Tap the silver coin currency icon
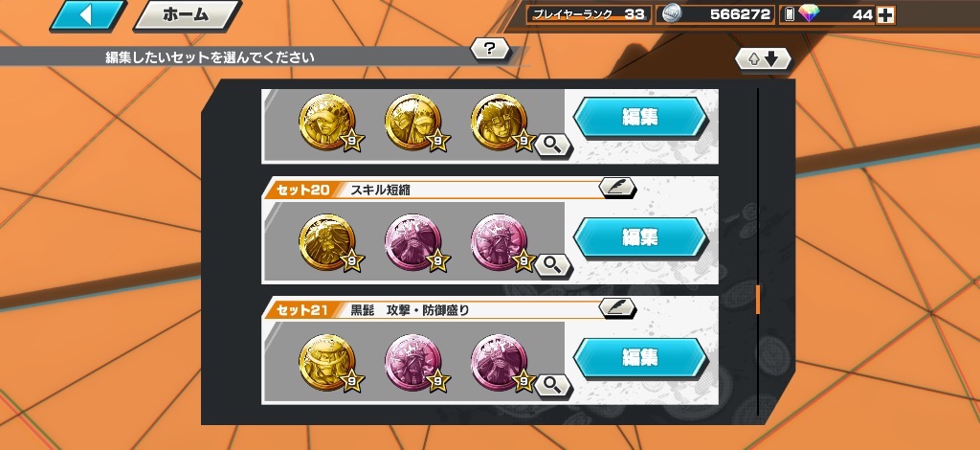The width and height of the screenshot is (980, 450). (673, 14)
